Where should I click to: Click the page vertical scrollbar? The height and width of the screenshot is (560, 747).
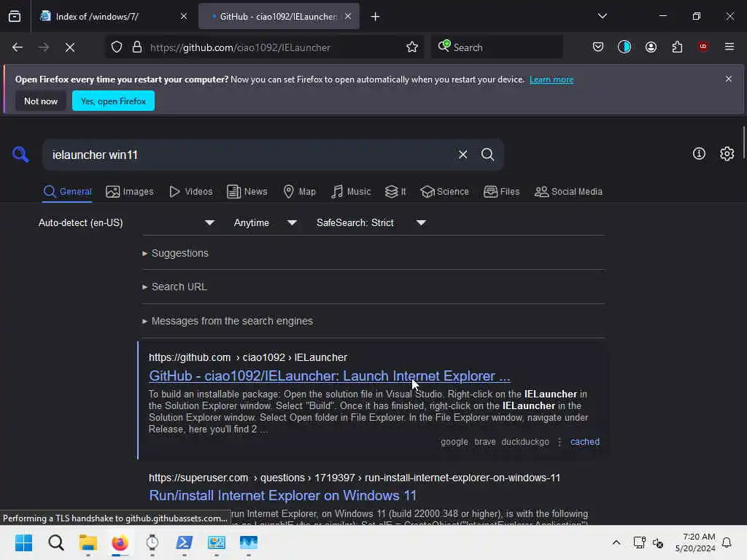[x=743, y=143]
